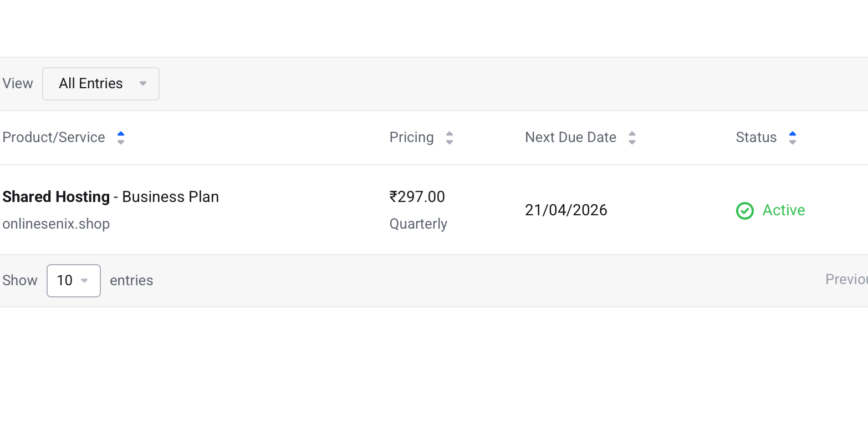Click the Product/Service sort arrows icon

tap(121, 138)
